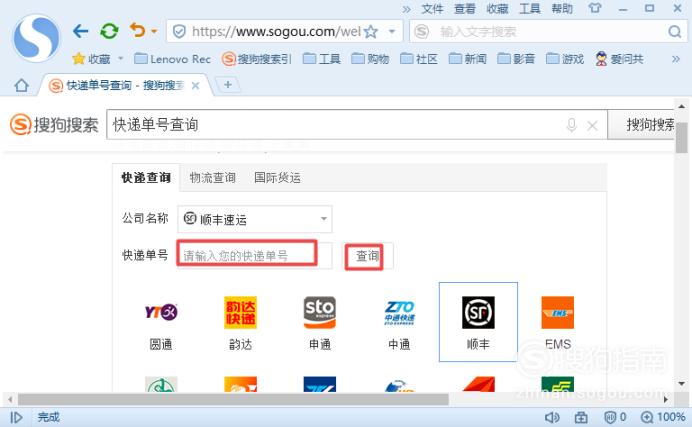Refresh the page with green arrows
Image resolution: width=692 pixels, height=427 pixels.
coord(109,31)
